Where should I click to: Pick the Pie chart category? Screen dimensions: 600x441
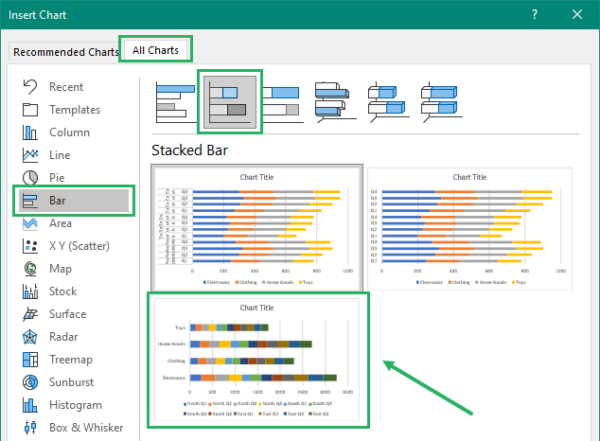57,178
